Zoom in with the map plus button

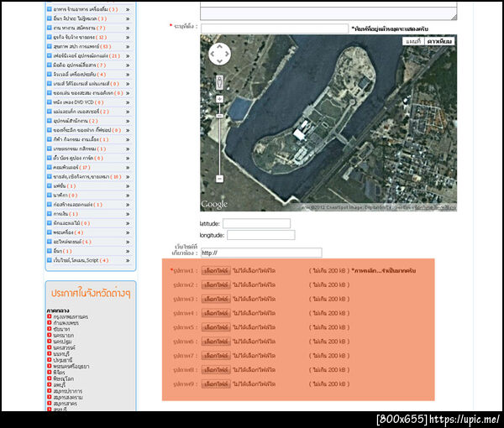point(219,99)
